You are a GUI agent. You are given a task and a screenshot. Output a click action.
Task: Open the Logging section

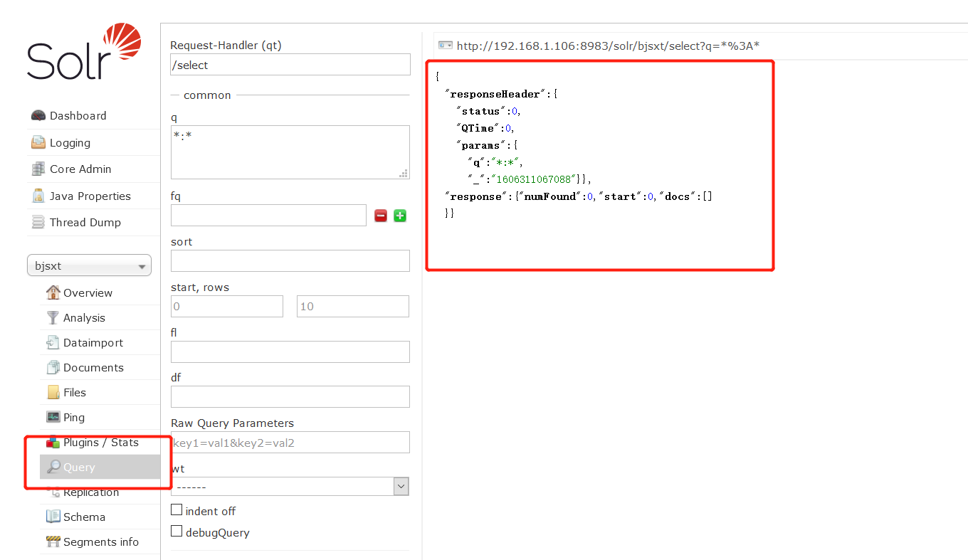70,142
